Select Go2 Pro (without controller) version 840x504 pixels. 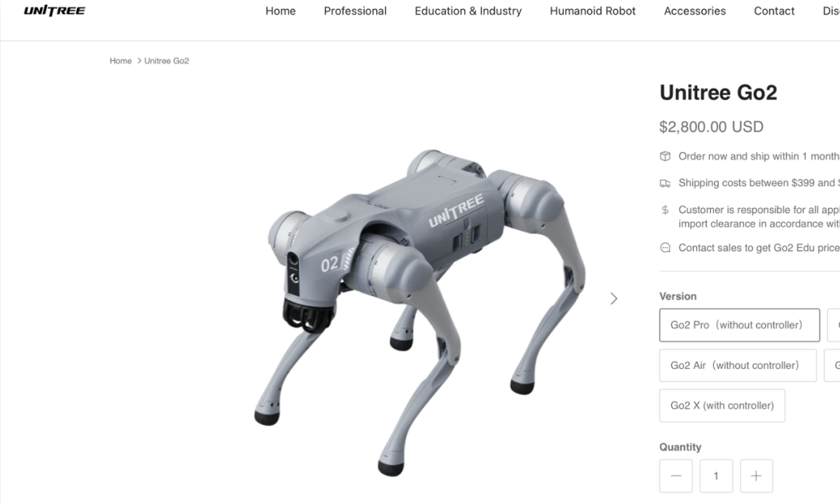pos(739,325)
